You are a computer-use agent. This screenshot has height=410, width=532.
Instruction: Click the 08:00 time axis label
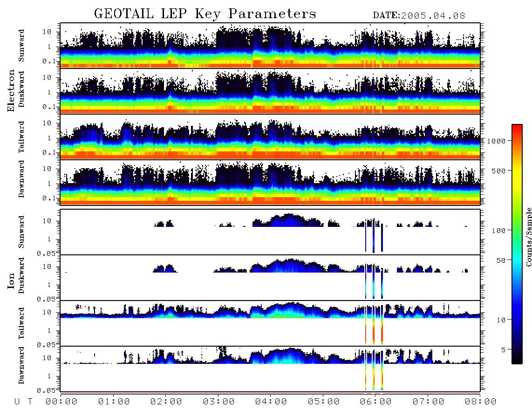pos(481,402)
